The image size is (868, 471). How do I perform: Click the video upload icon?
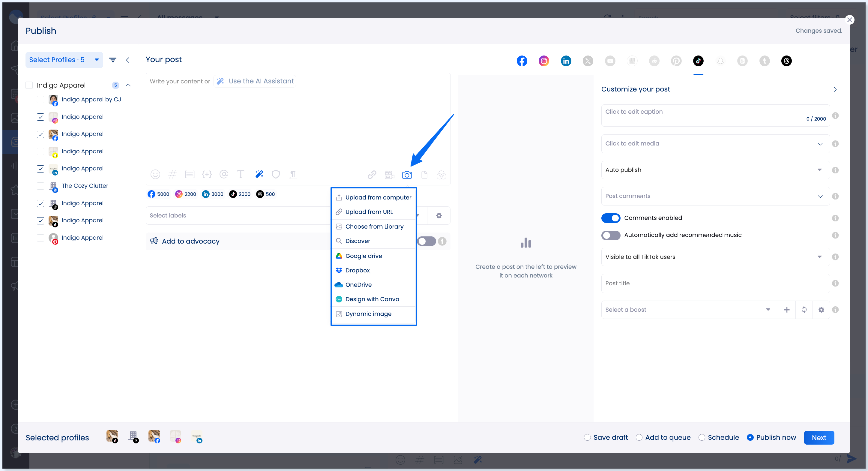(389, 175)
